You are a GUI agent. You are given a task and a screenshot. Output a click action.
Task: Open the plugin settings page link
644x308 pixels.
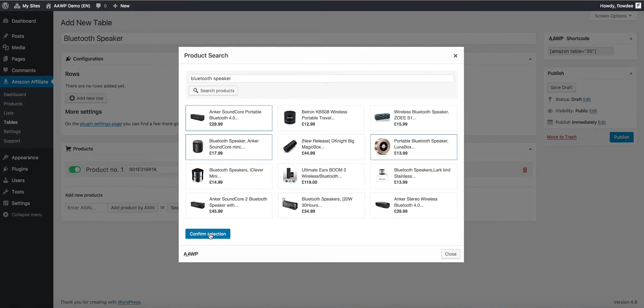coord(101,124)
